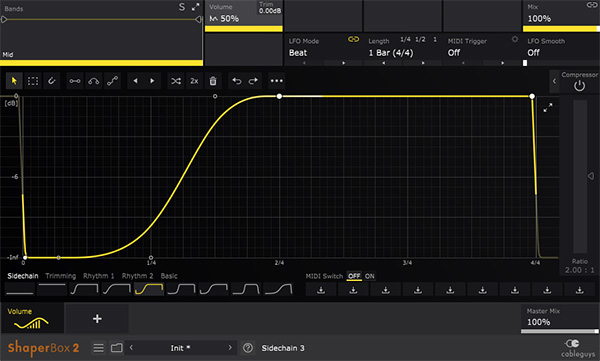The width and height of the screenshot is (600, 361).
Task: Step MIDI Trigger to next value
Action: pyautogui.click(x=502, y=63)
